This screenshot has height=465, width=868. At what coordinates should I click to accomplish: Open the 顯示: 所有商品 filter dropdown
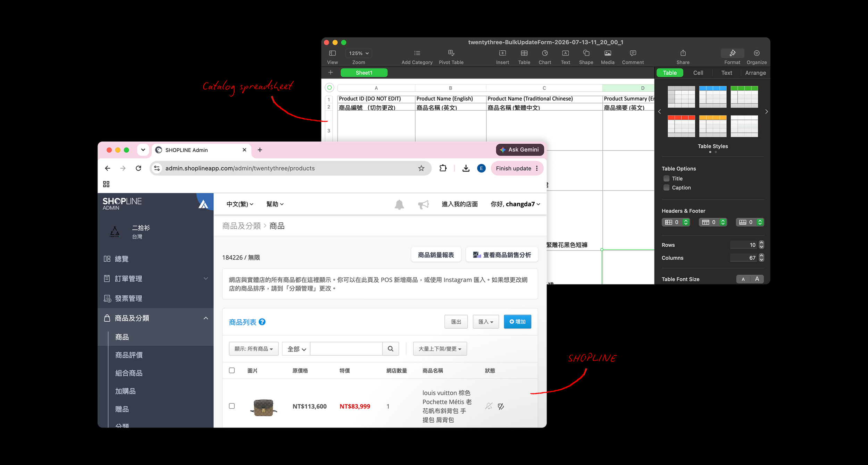(x=254, y=349)
